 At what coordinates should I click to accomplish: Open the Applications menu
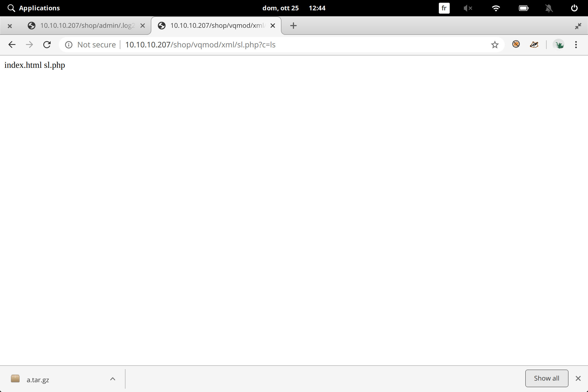pyautogui.click(x=33, y=8)
